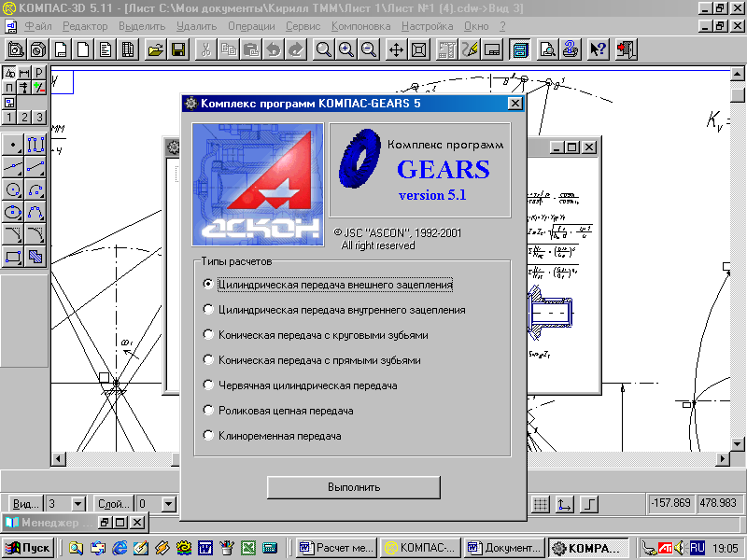Switch to dimensions panel icon
The height and width of the screenshot is (560, 747).
[x=24, y=73]
